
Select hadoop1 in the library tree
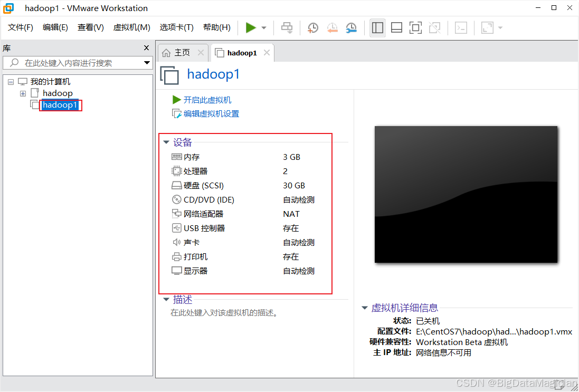click(60, 105)
